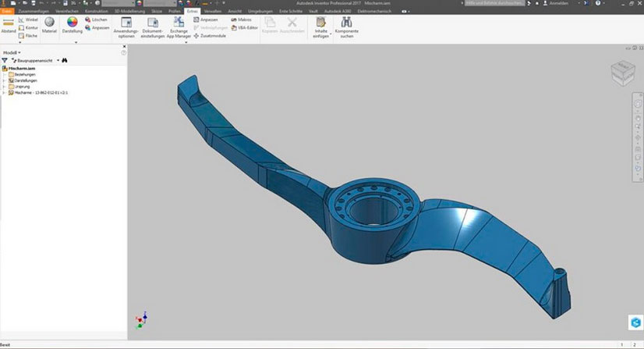
Task: Launch the Exchange App Manager
Action: click(179, 25)
